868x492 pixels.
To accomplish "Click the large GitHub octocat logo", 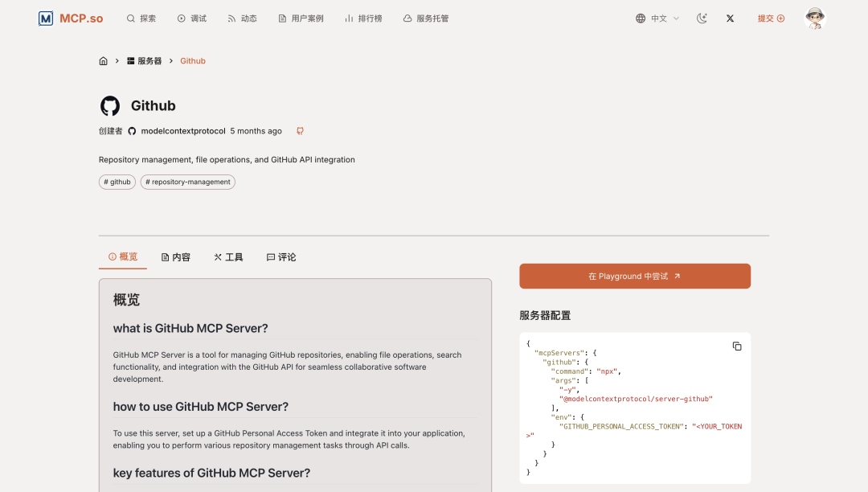I will click(109, 105).
